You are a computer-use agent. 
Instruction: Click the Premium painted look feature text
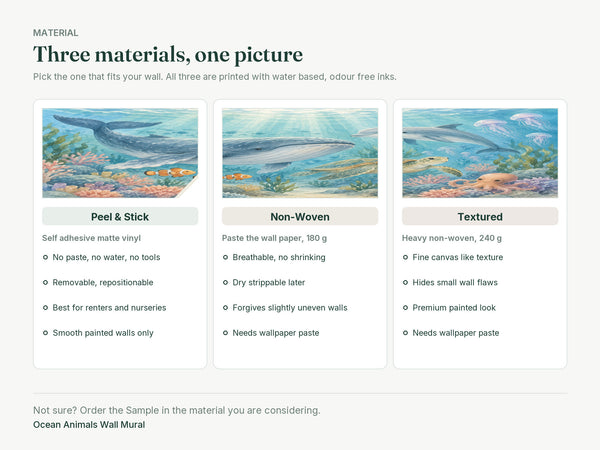pyautogui.click(x=454, y=308)
